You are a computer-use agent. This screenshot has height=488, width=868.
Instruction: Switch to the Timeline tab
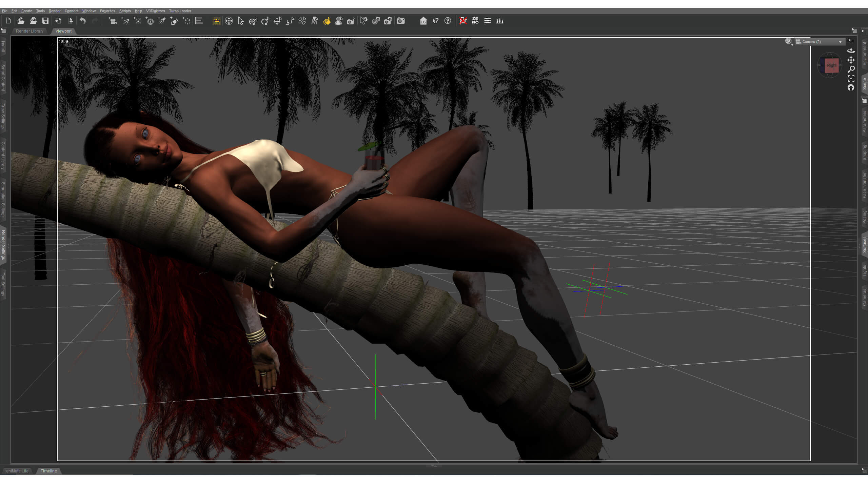coord(49,471)
